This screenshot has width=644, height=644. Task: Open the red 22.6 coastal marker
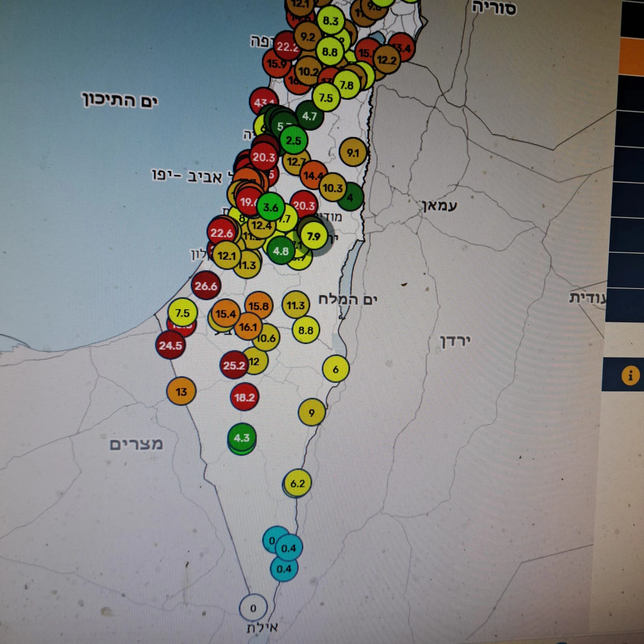tap(222, 233)
